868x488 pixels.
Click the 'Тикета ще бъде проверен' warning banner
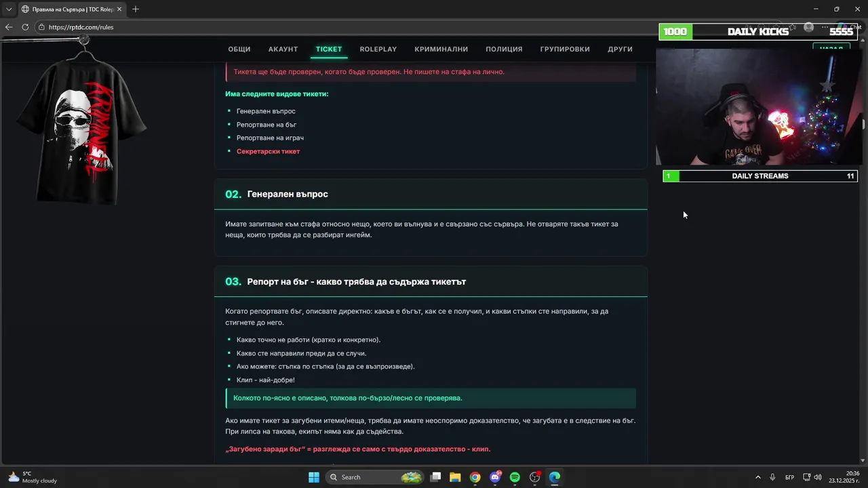431,72
